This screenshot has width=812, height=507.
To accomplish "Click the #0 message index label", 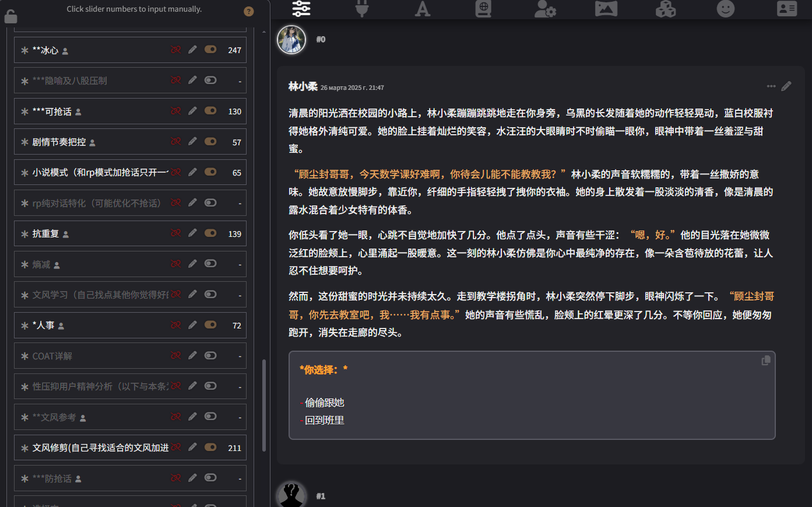I will coord(321,39).
